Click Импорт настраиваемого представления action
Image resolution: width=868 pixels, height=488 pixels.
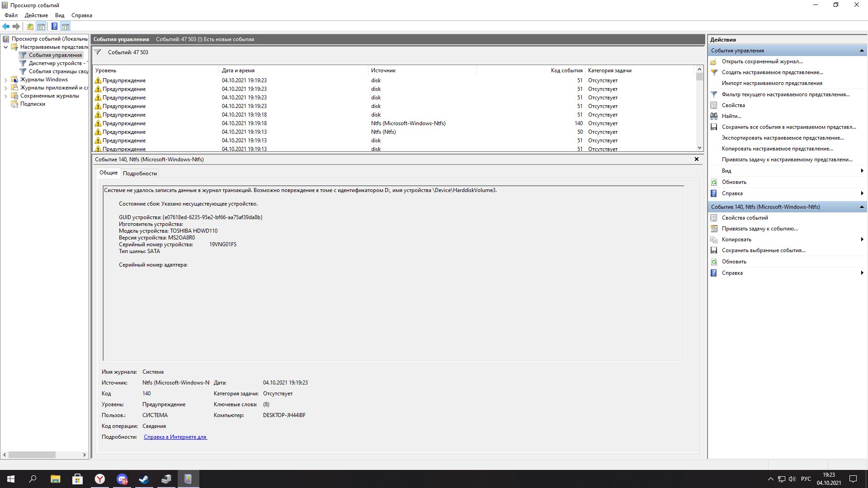[x=772, y=83]
